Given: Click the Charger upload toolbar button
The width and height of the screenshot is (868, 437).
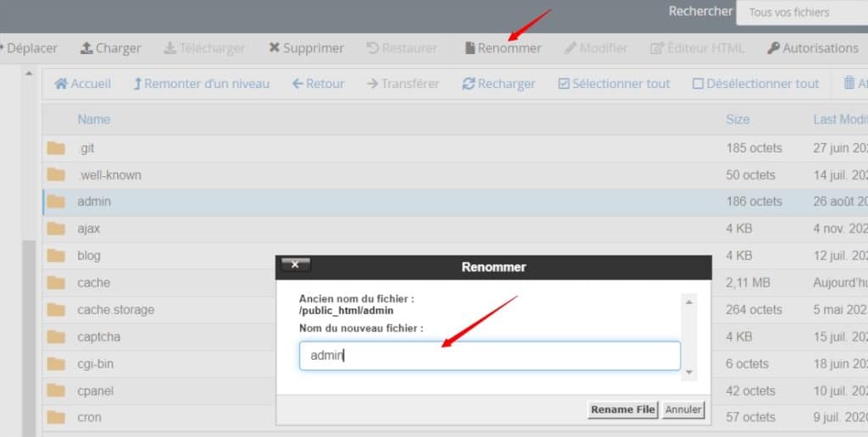Looking at the screenshot, I should pos(111,48).
